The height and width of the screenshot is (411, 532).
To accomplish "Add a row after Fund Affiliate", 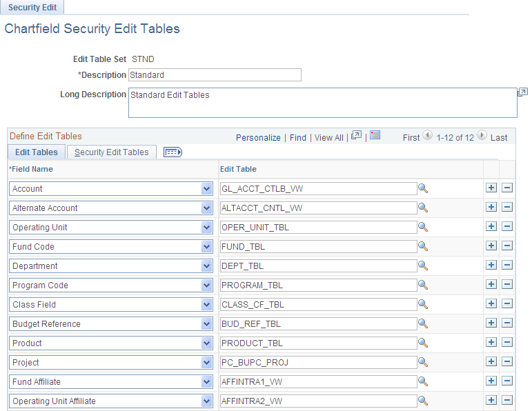I will click(491, 381).
